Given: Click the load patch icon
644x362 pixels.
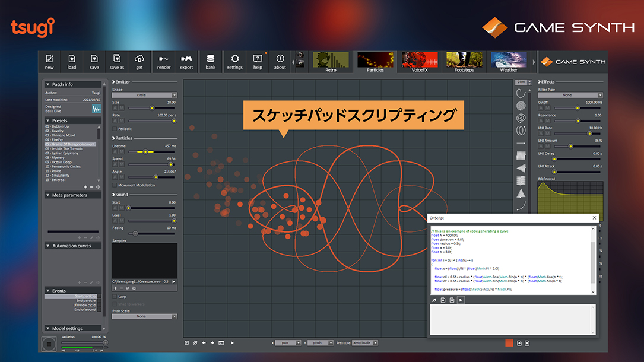Looking at the screenshot, I should point(72,61).
